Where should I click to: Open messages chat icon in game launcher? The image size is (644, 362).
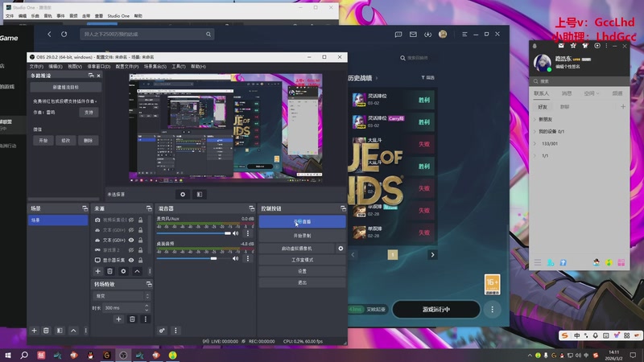[x=398, y=35]
